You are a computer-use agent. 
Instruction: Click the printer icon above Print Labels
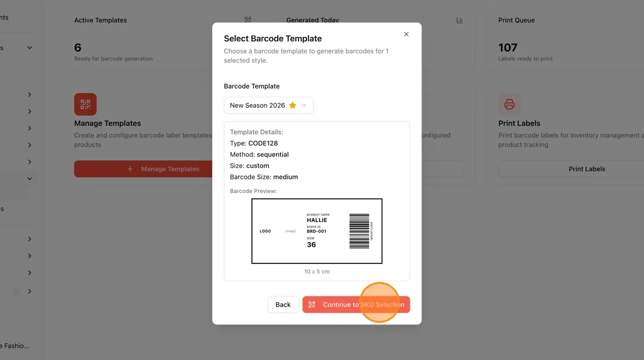(x=509, y=105)
